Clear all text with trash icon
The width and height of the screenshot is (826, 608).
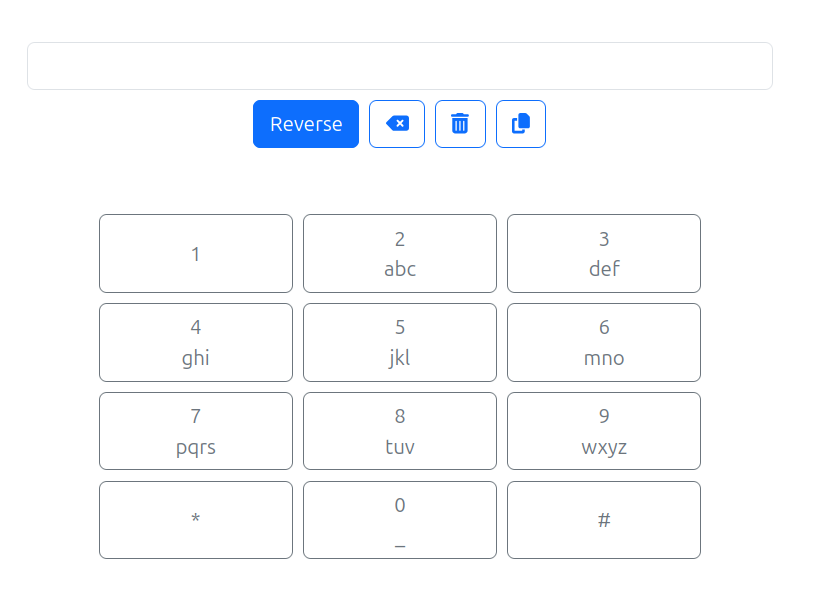point(460,124)
